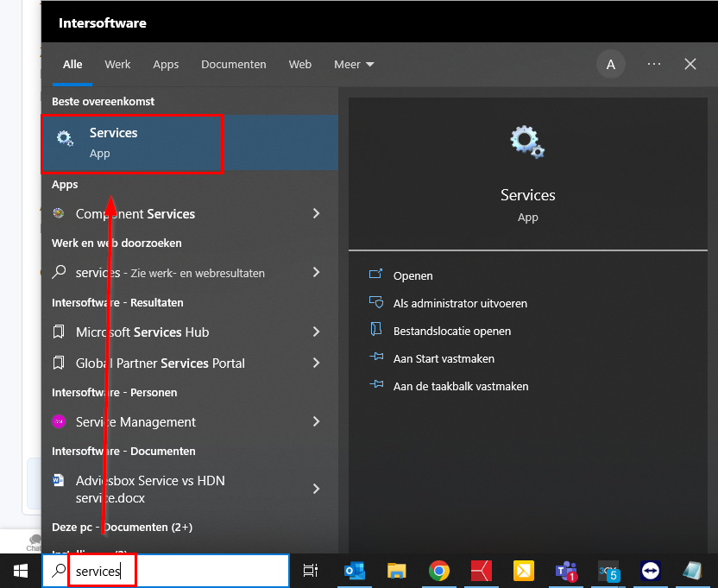Viewport: 718px width, 588px height.
Task: Click the Component Services icon
Action: (x=58, y=213)
